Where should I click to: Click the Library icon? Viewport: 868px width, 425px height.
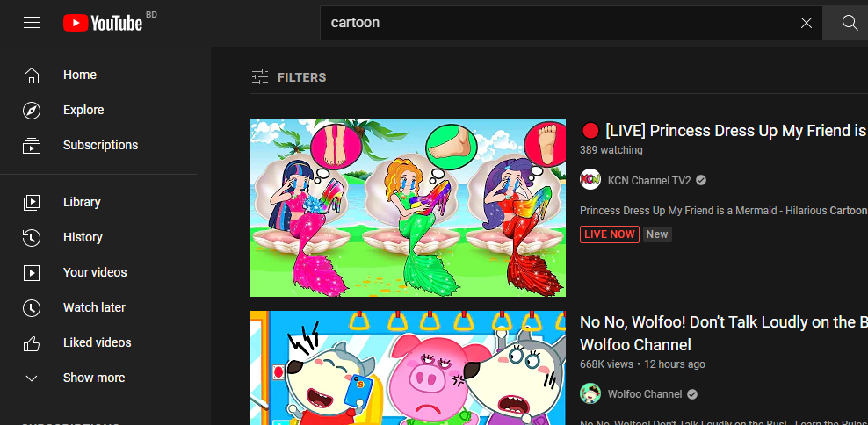pyautogui.click(x=32, y=203)
